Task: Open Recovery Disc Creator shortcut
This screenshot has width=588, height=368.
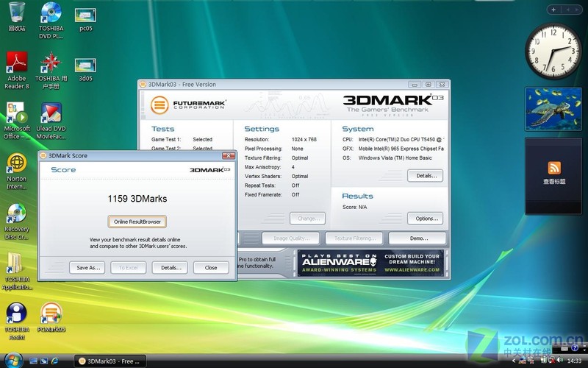Action: click(16, 221)
